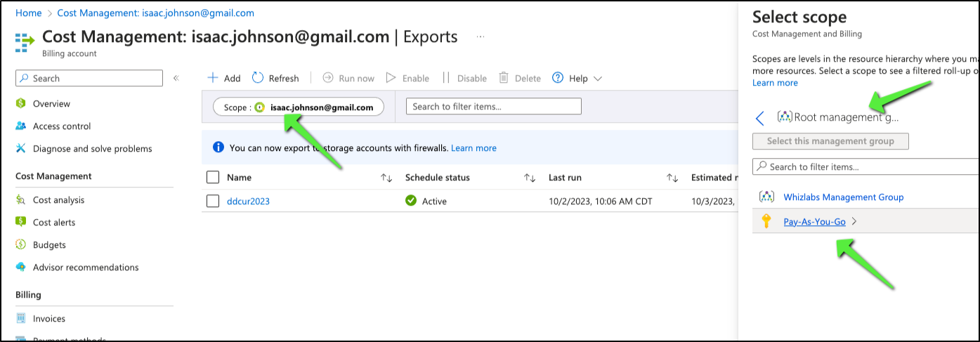Click the Pay-As-You-Go key icon
The width and height of the screenshot is (980, 342).
766,222
